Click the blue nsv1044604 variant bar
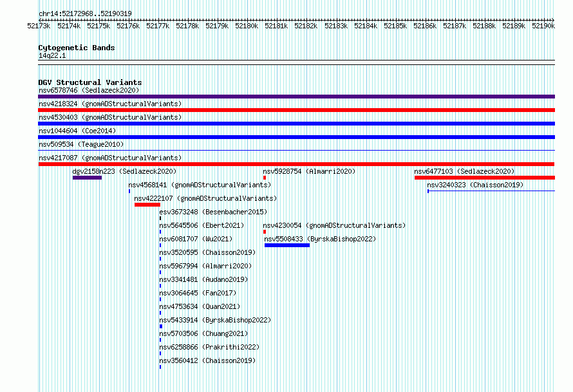 pyautogui.click(x=296, y=137)
